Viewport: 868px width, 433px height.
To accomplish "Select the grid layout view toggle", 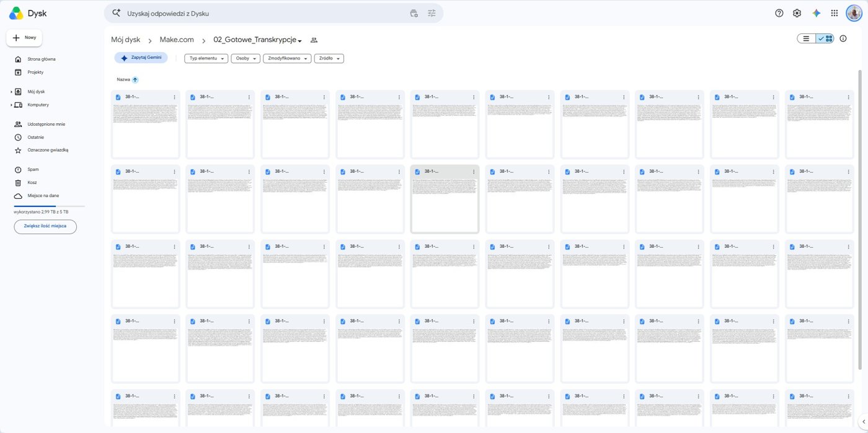I will (825, 38).
